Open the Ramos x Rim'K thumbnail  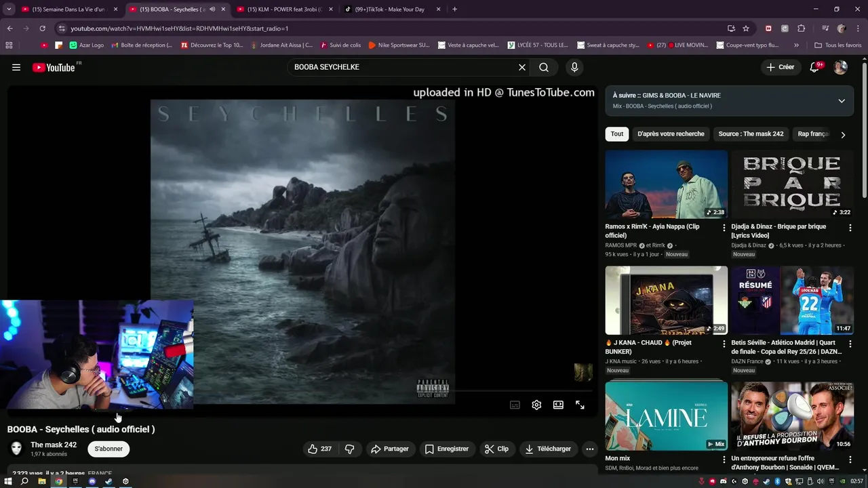coord(667,184)
